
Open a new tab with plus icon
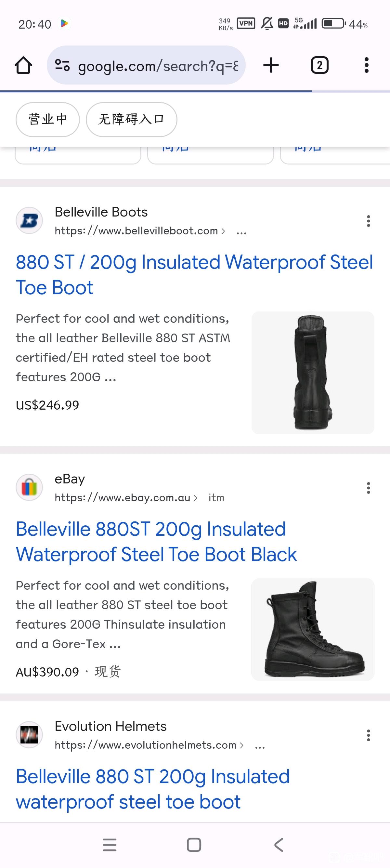(x=271, y=65)
